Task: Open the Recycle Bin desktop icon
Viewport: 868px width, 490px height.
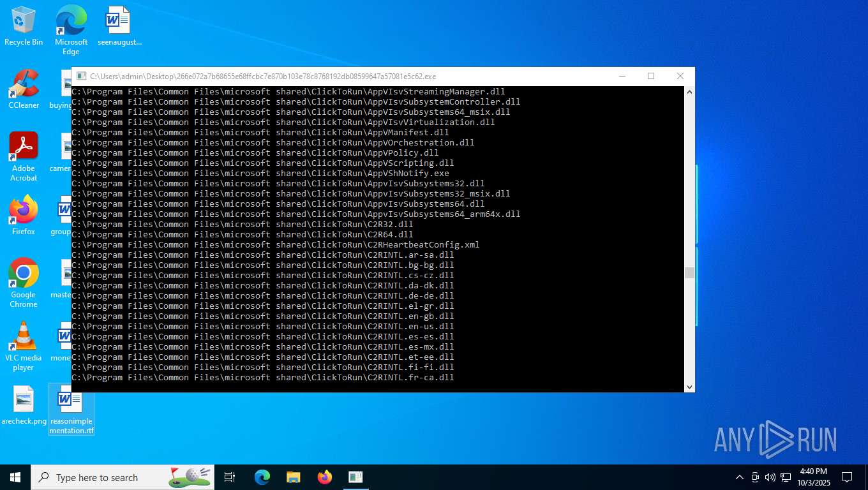Action: [x=24, y=27]
